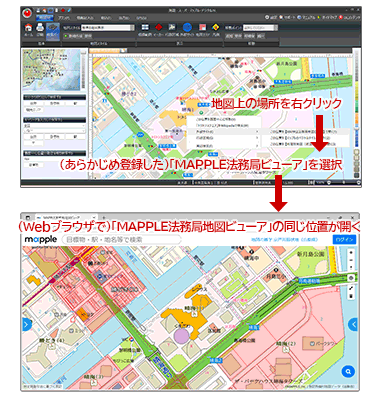Click the trash icon on the web map
The width and height of the screenshot is (380, 400).
(351, 296)
